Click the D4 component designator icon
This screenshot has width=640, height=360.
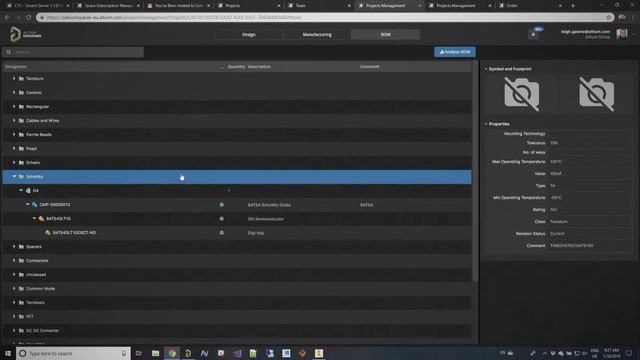[x=28, y=191]
